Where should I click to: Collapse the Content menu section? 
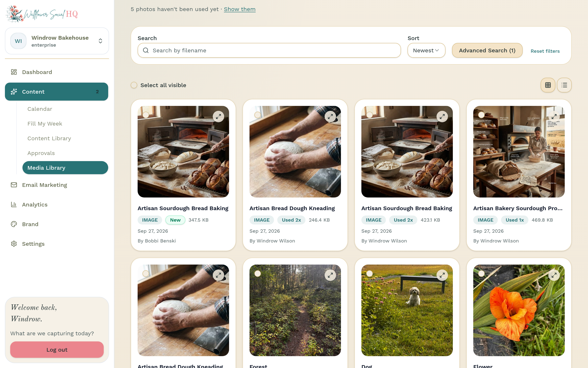coord(56,92)
